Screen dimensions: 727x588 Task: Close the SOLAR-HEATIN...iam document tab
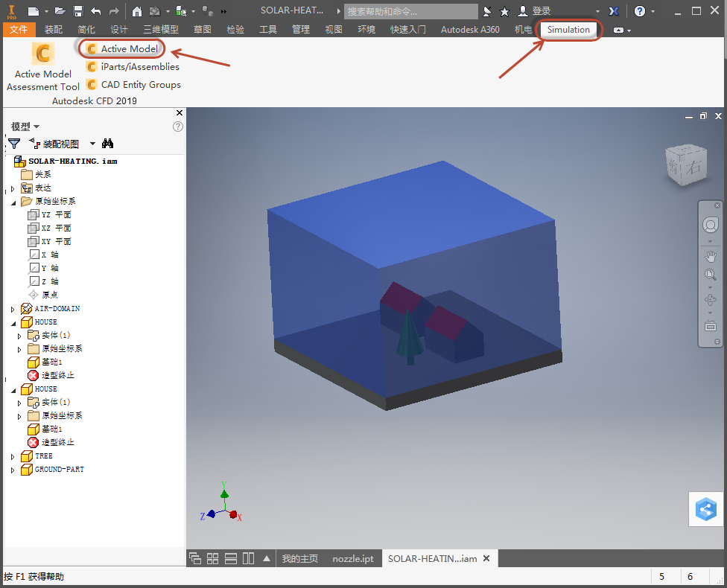(x=486, y=558)
